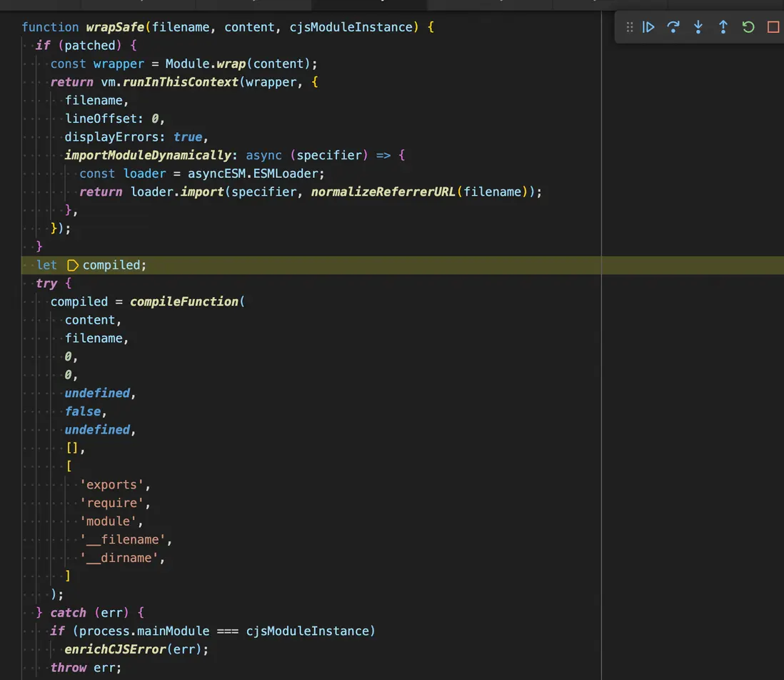Click the runInThisContext method call

tap(181, 82)
